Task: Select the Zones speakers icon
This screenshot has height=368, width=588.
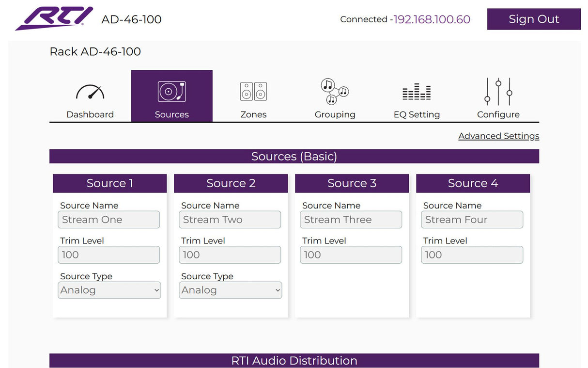Action: [x=253, y=91]
